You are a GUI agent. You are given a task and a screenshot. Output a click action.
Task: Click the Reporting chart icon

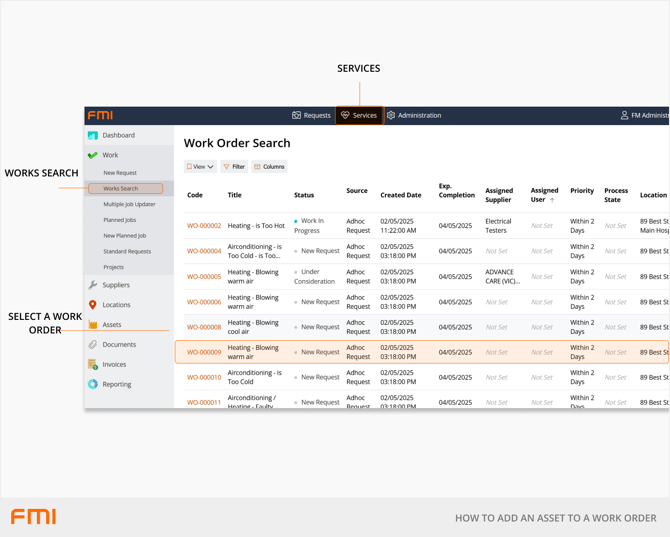[x=93, y=384]
